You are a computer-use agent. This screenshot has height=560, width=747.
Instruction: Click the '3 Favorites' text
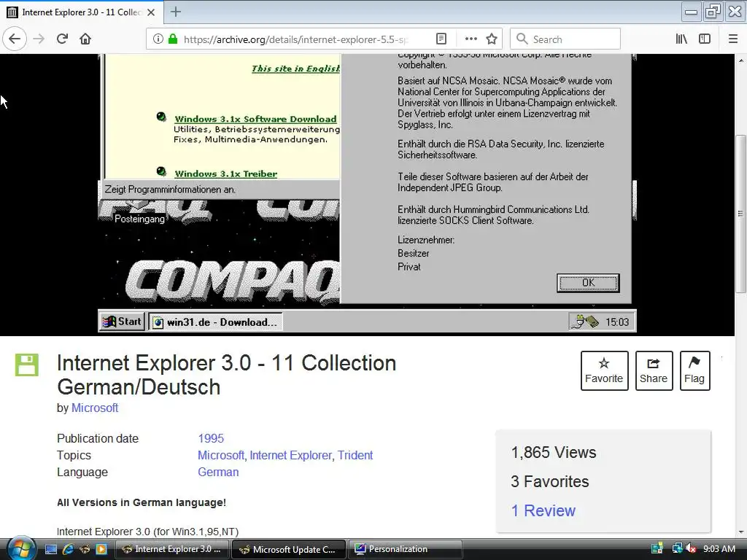pos(550,481)
